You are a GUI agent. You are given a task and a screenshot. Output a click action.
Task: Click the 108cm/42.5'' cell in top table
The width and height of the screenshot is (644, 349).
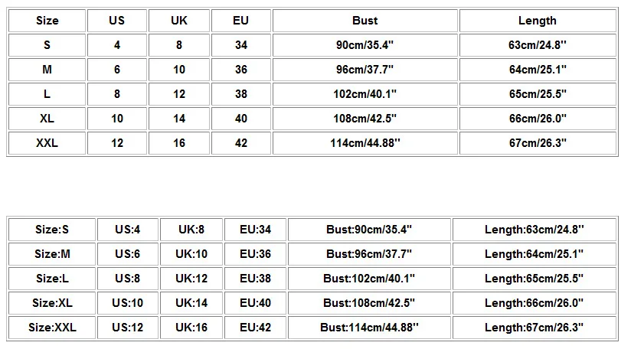[x=365, y=119]
